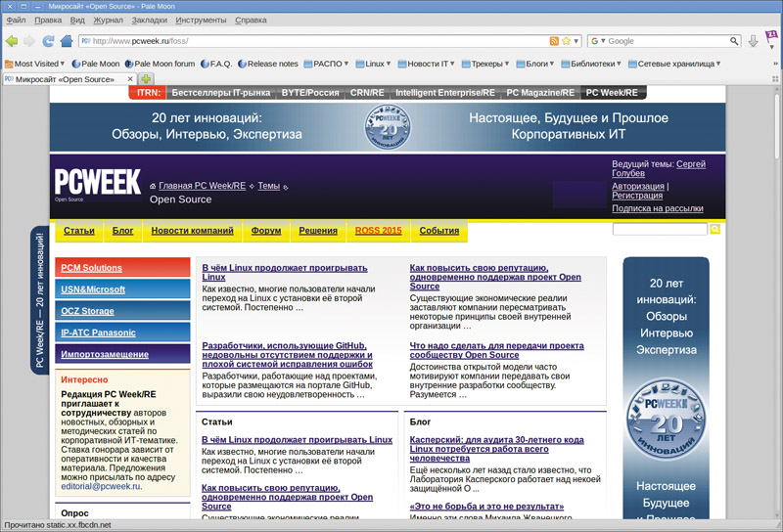Open the Pale Moon bookmark

pos(96,64)
